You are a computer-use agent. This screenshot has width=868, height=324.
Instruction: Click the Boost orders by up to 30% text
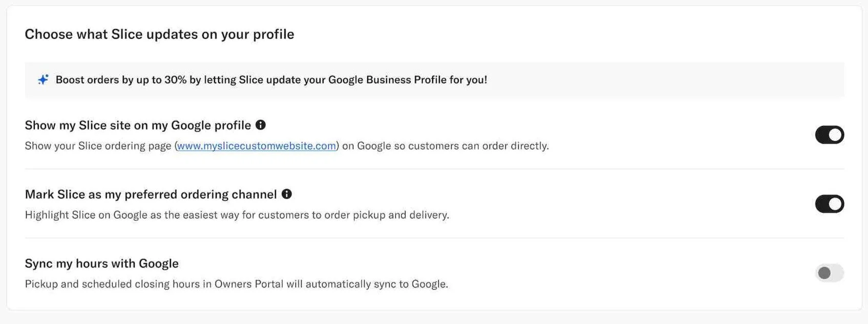[271, 80]
